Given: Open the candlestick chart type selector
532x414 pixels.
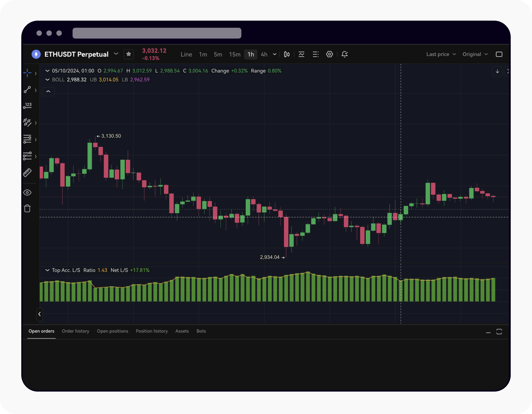Looking at the screenshot, I should click(287, 54).
